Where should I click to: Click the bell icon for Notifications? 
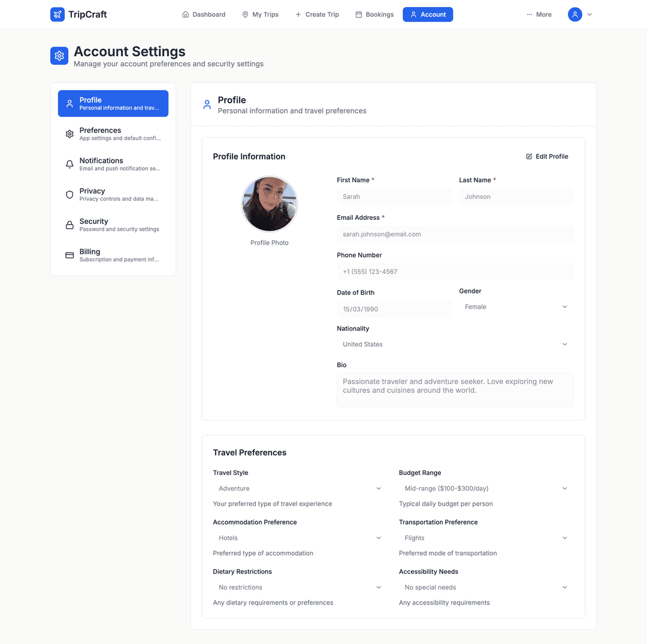click(69, 164)
